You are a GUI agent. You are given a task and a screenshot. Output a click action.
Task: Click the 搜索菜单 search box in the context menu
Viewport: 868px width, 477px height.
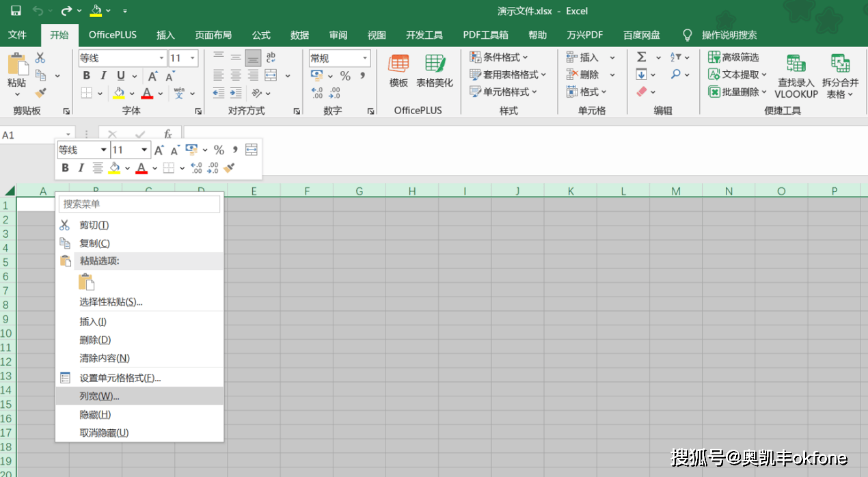pos(139,204)
